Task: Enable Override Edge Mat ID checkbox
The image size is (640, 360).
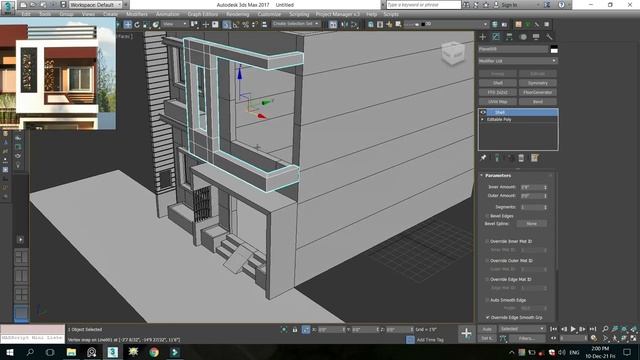Action: point(487,280)
